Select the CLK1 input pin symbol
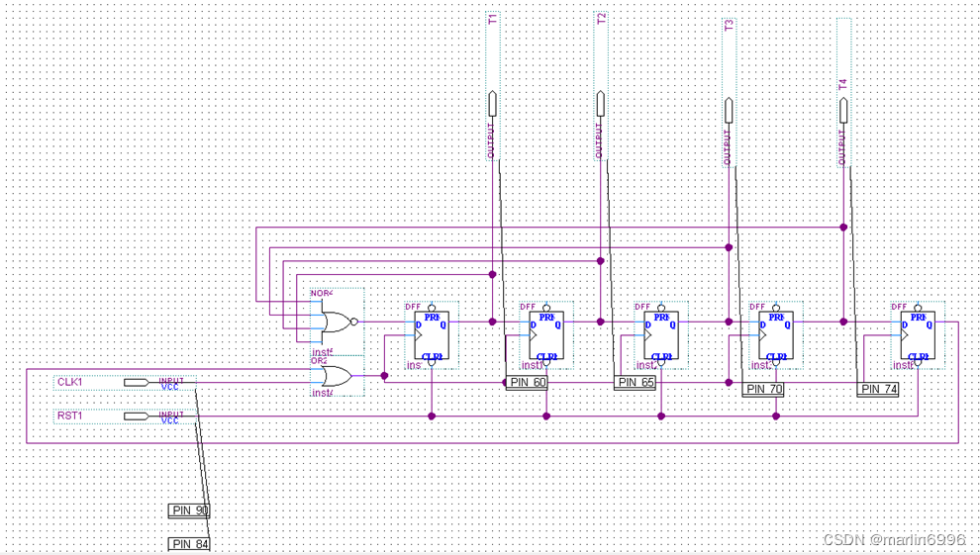 pyautogui.click(x=136, y=382)
